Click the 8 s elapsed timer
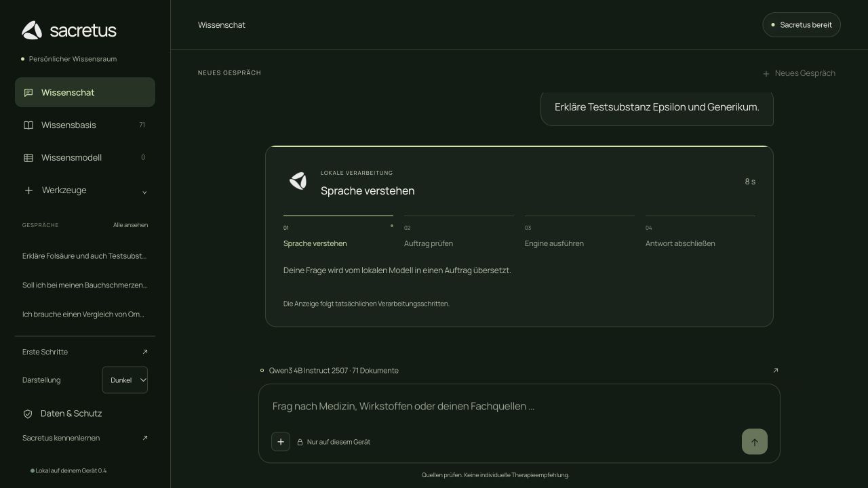Screen dimensions: 868x488 click(750, 182)
